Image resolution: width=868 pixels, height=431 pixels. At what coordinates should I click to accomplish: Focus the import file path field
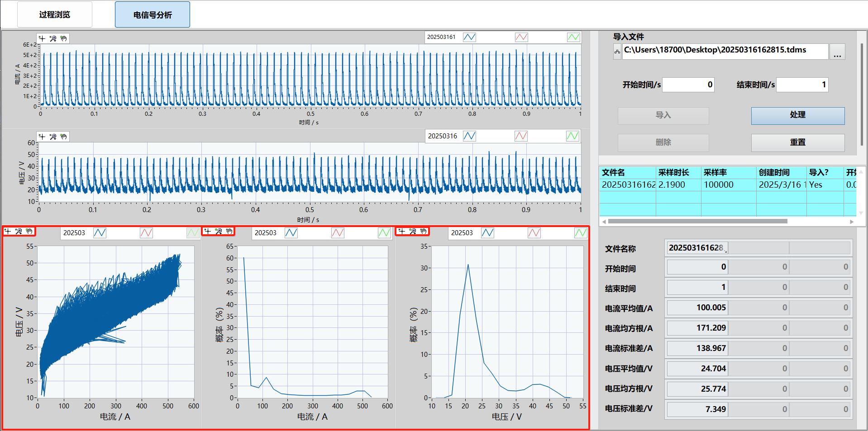point(725,51)
